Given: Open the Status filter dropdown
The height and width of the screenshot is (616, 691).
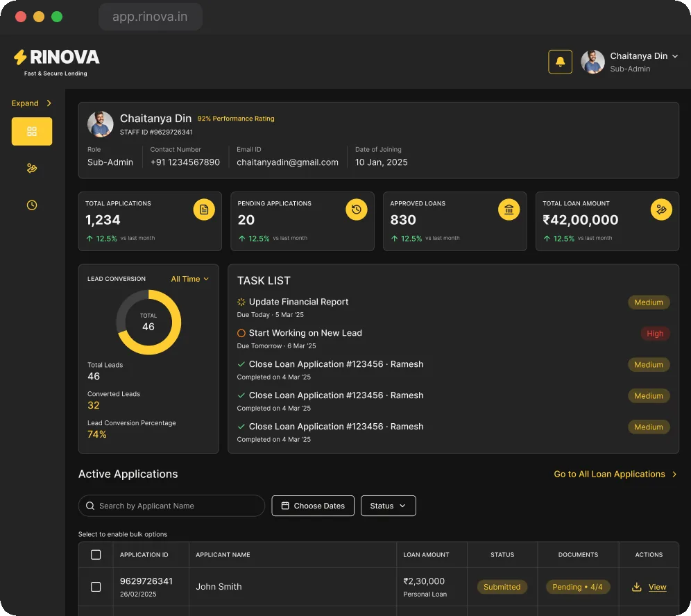Looking at the screenshot, I should 389,506.
